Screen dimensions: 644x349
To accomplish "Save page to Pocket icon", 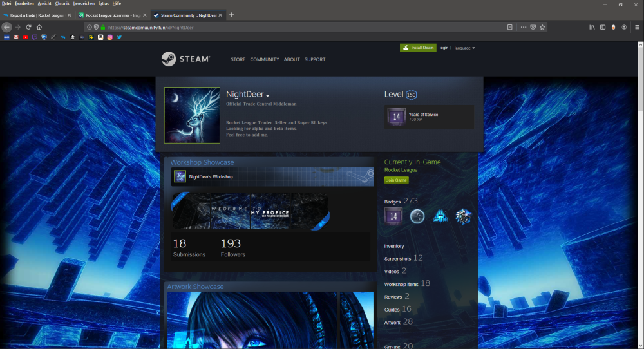I will tap(533, 27).
